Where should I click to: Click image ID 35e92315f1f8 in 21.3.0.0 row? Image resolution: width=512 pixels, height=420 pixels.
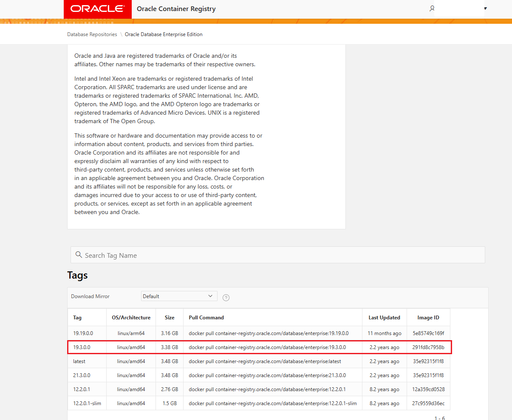[428, 375]
